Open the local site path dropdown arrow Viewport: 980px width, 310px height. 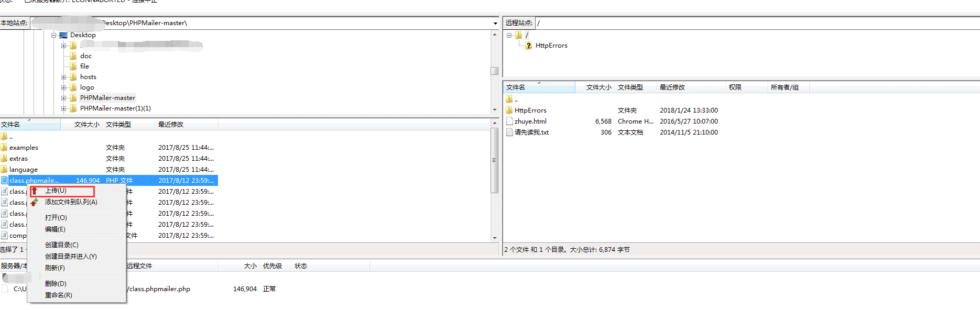click(x=495, y=23)
